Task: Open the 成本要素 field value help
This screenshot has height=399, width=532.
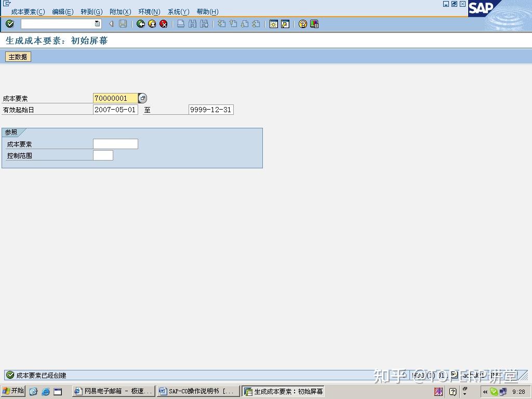Action: [x=142, y=98]
